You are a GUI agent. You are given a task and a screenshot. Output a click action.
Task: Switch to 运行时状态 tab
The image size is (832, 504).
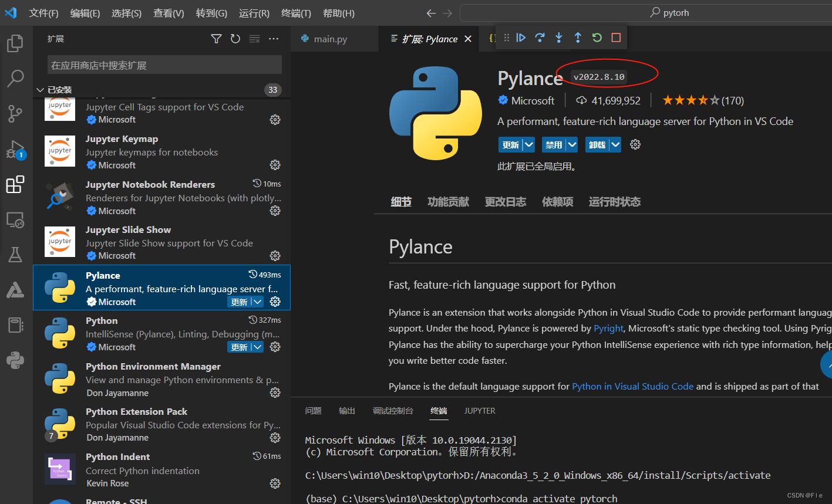tap(615, 202)
